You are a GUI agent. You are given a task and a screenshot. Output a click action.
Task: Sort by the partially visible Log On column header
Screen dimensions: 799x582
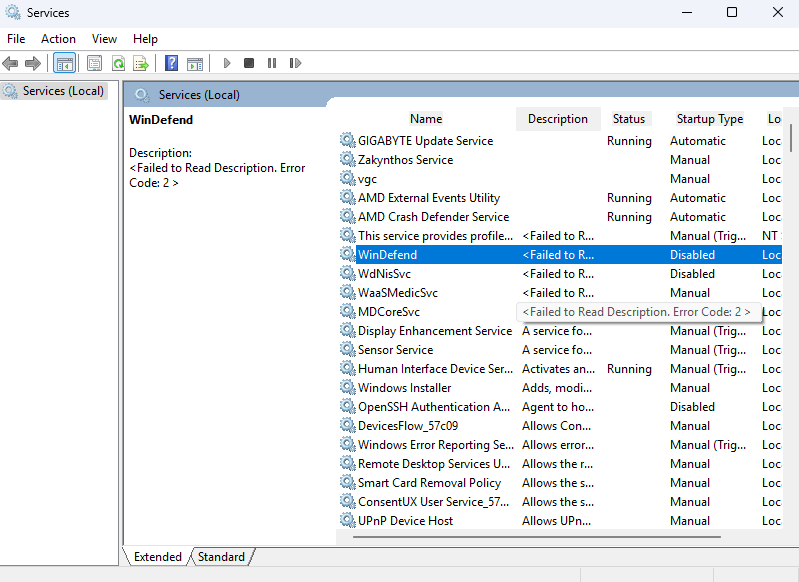(773, 119)
